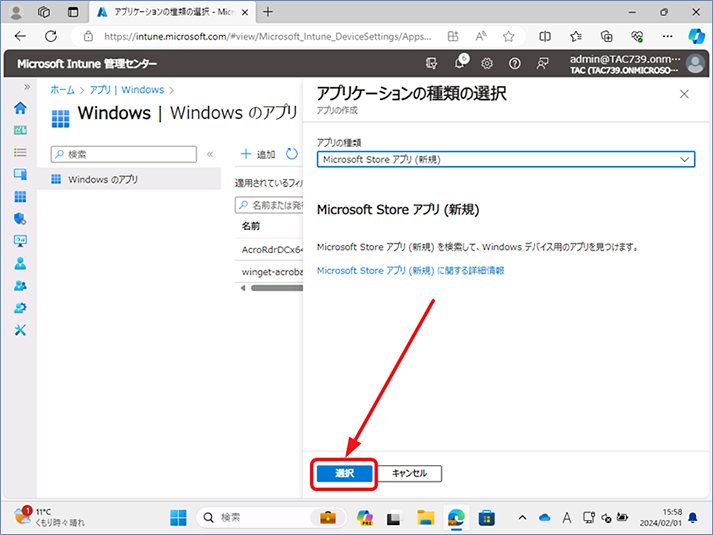This screenshot has height=535, width=713.
Task: Open Troubleshooting tools icon in sidebar
Action: pyautogui.click(x=20, y=330)
